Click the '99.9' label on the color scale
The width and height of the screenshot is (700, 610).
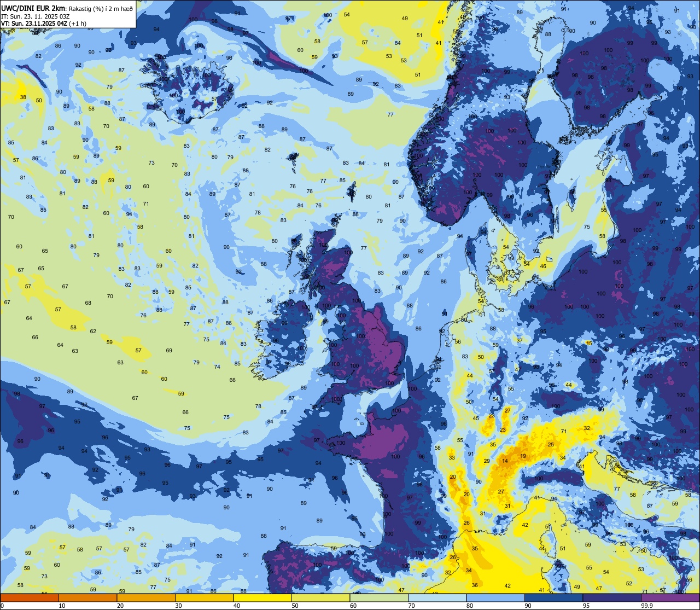coord(647,606)
